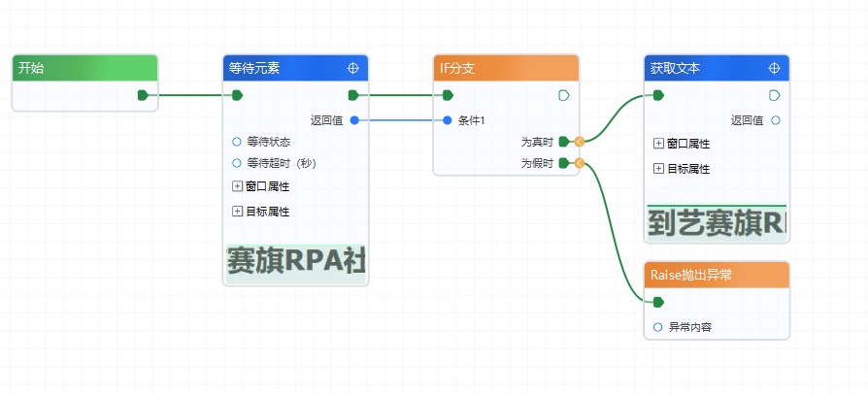868x395 pixels.
Task: Select the 等待状态 circle pin
Action: (x=237, y=142)
